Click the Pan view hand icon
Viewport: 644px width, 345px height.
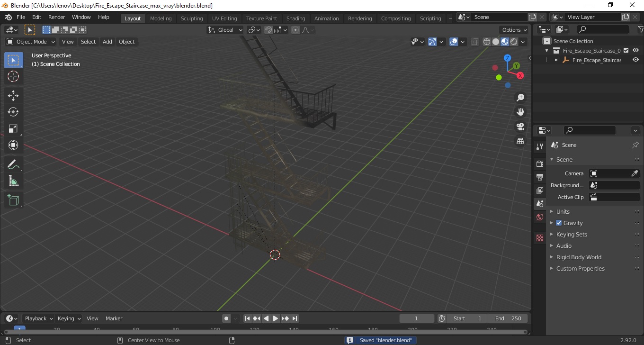(x=520, y=112)
